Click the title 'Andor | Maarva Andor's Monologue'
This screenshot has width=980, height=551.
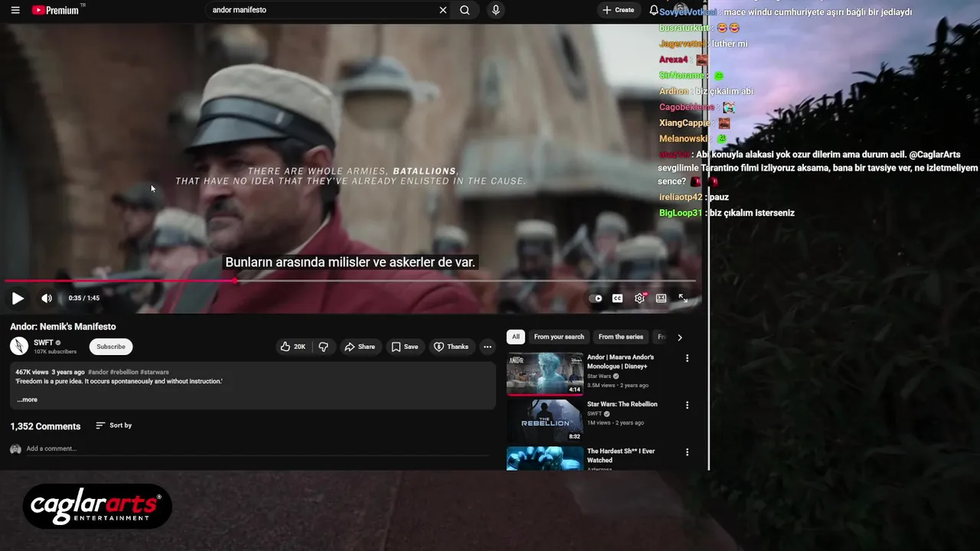[620, 361]
